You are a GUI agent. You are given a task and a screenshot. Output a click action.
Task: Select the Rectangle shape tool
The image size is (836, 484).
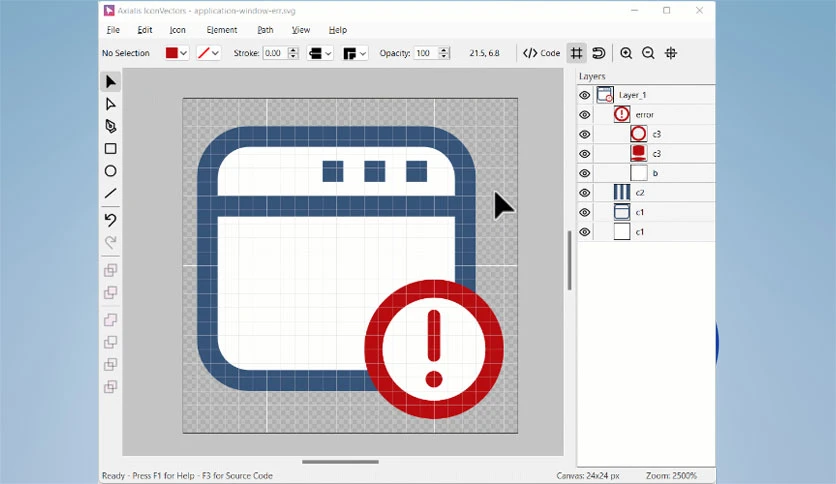click(x=110, y=149)
